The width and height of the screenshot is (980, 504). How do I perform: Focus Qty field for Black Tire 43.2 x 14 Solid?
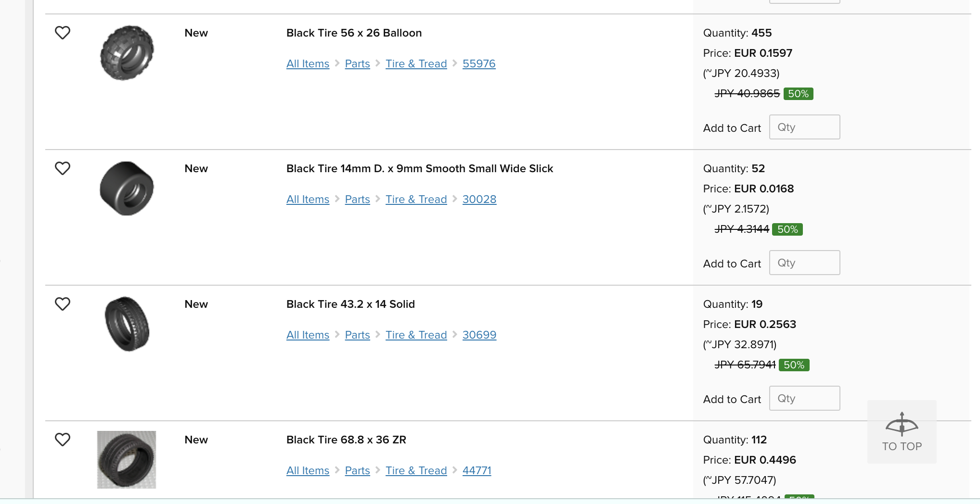(805, 398)
